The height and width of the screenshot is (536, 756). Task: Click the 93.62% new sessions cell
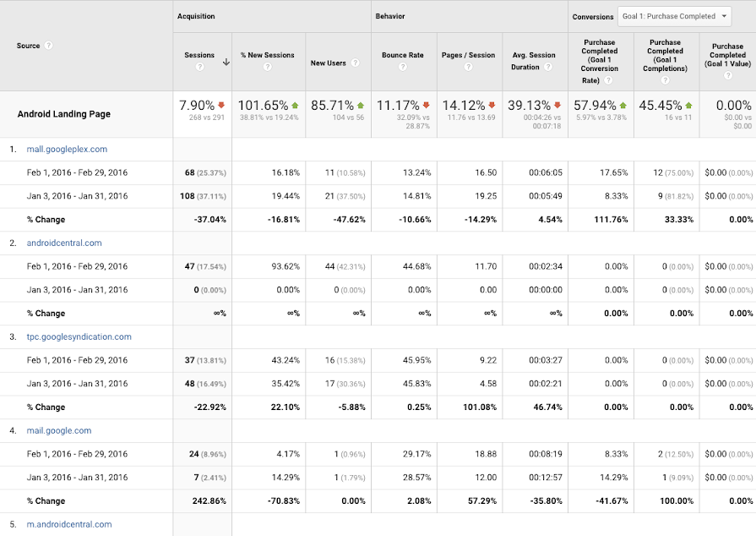point(286,266)
